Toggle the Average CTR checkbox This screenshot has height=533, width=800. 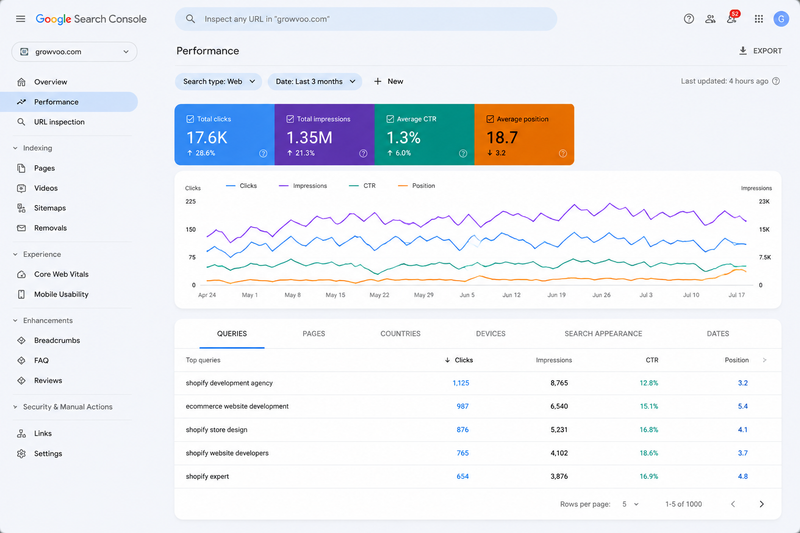(x=390, y=119)
